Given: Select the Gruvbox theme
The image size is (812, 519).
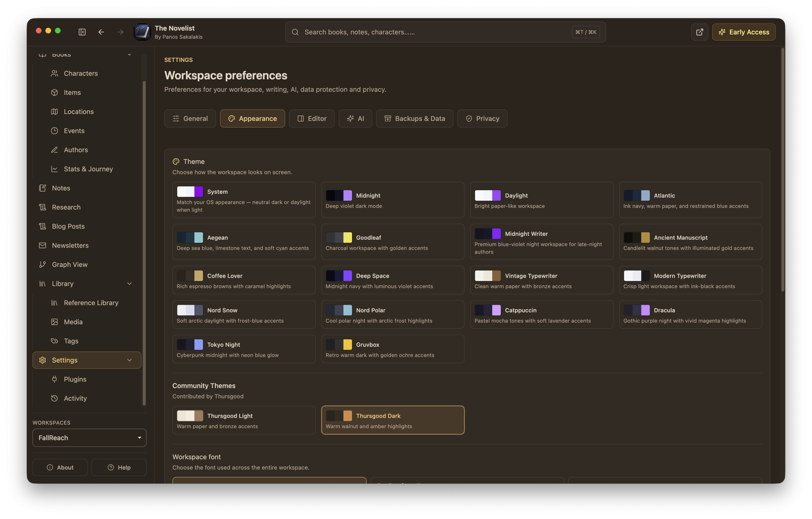Looking at the screenshot, I should coord(392,349).
